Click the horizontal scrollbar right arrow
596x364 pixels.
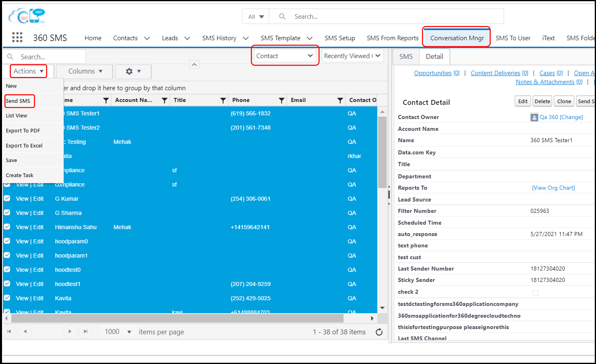click(x=372, y=318)
